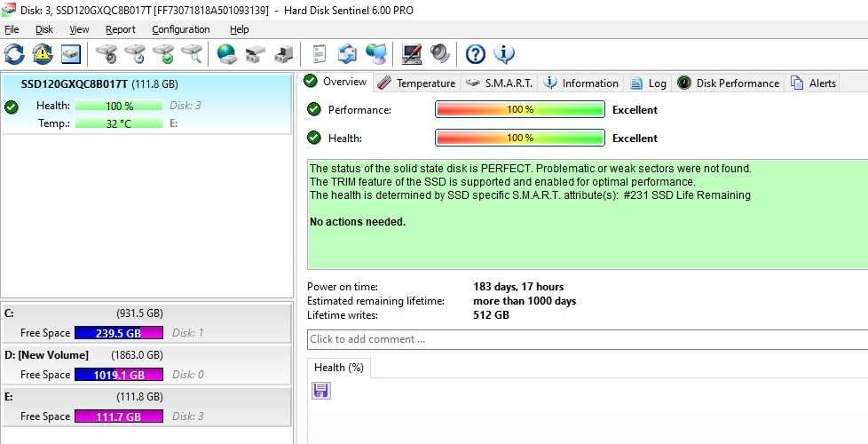This screenshot has width=868, height=444.
Task: Click the computer with drives toolbar icon
Action: coord(283,54)
